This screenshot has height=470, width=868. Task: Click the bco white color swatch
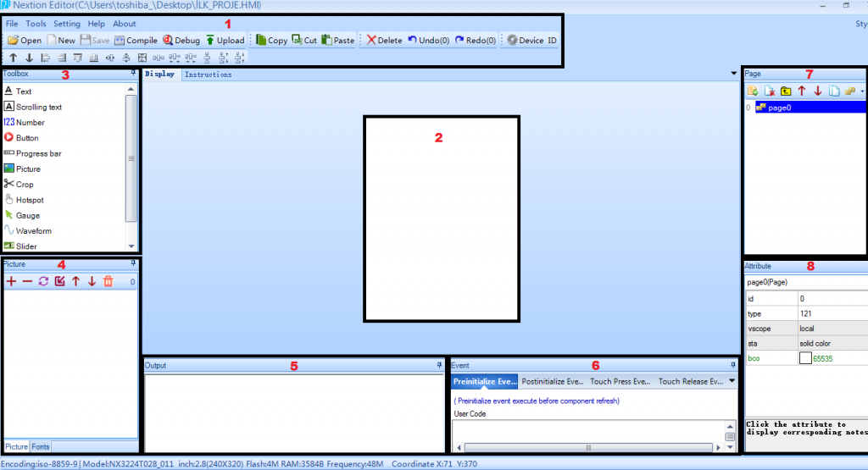804,359
